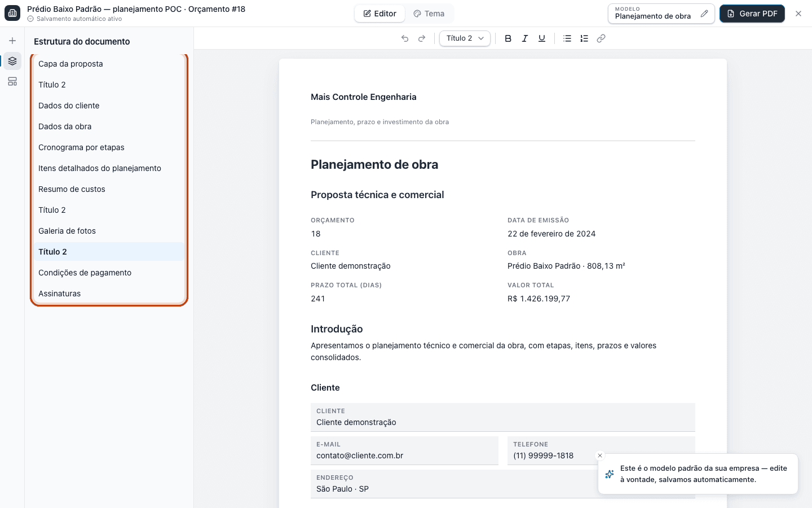
Task: Open the layers structure sidebar icon
Action: pyautogui.click(x=12, y=61)
